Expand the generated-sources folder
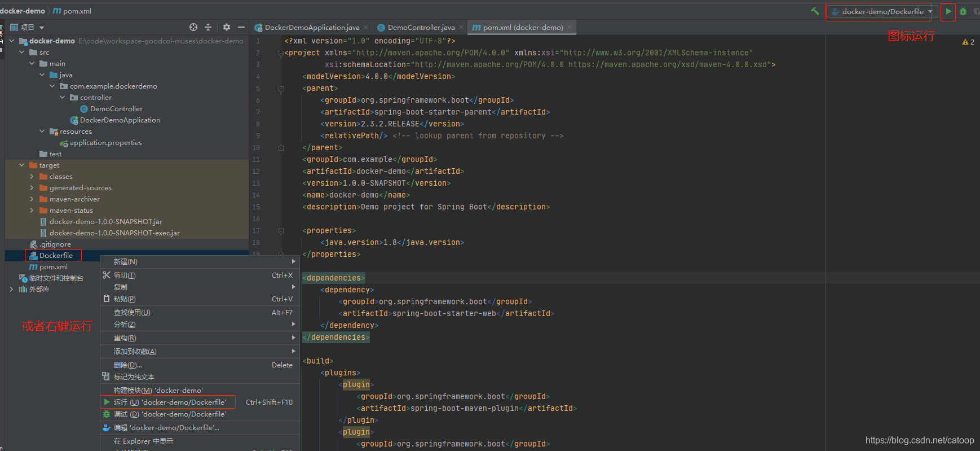The width and height of the screenshot is (980, 451). tap(32, 187)
